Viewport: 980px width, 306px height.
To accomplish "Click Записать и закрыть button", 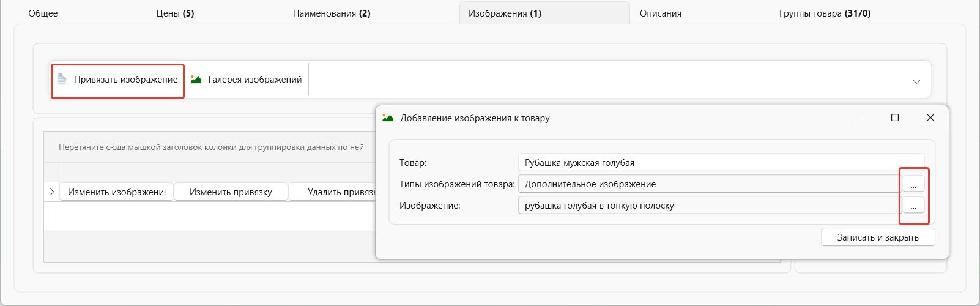I will coord(878,237).
